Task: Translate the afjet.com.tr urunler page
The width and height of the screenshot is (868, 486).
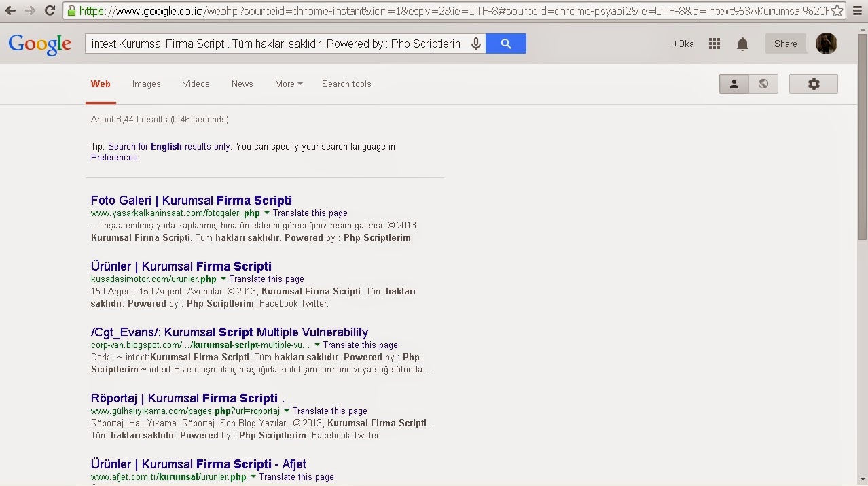Action: 297,476
